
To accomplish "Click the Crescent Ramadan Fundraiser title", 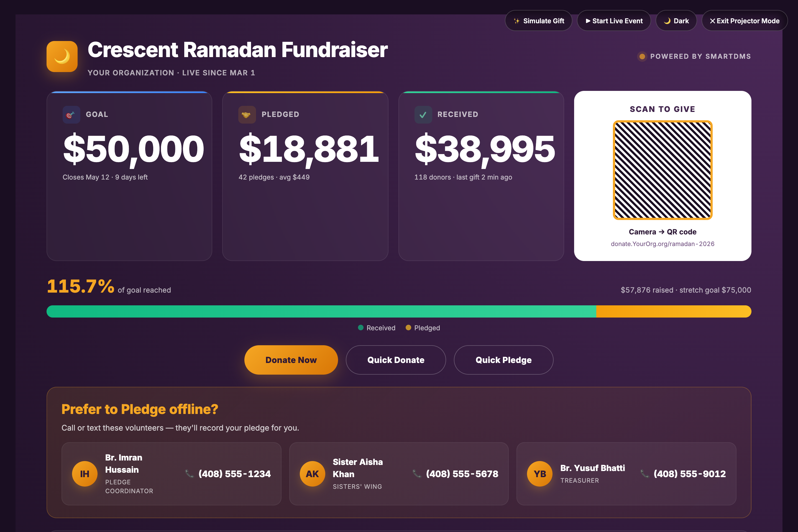I will [237, 50].
